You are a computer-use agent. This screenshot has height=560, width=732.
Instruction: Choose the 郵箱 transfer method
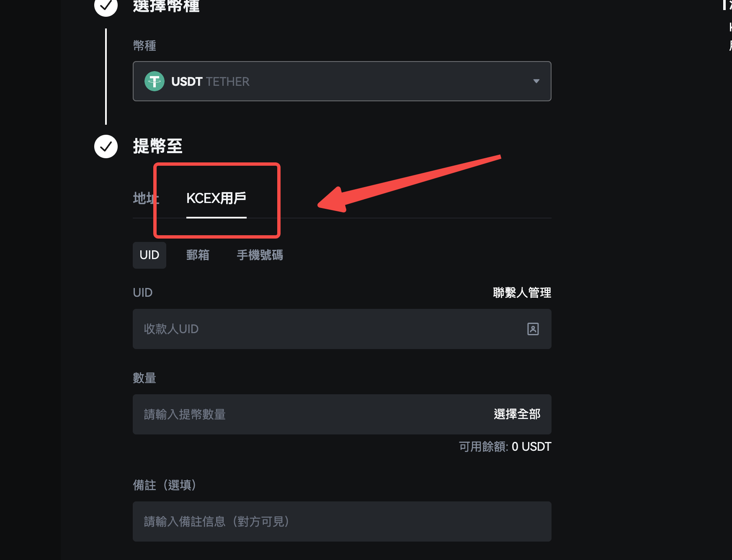tap(198, 255)
